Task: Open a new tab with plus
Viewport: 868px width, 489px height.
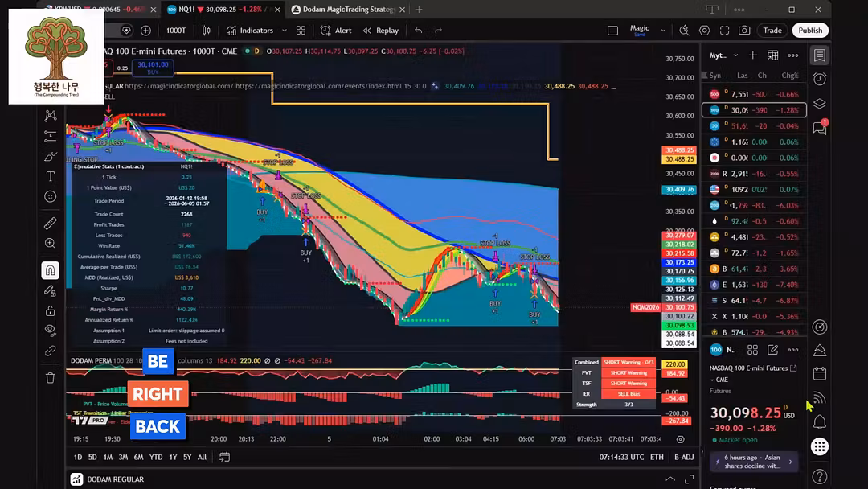Action: (x=419, y=10)
